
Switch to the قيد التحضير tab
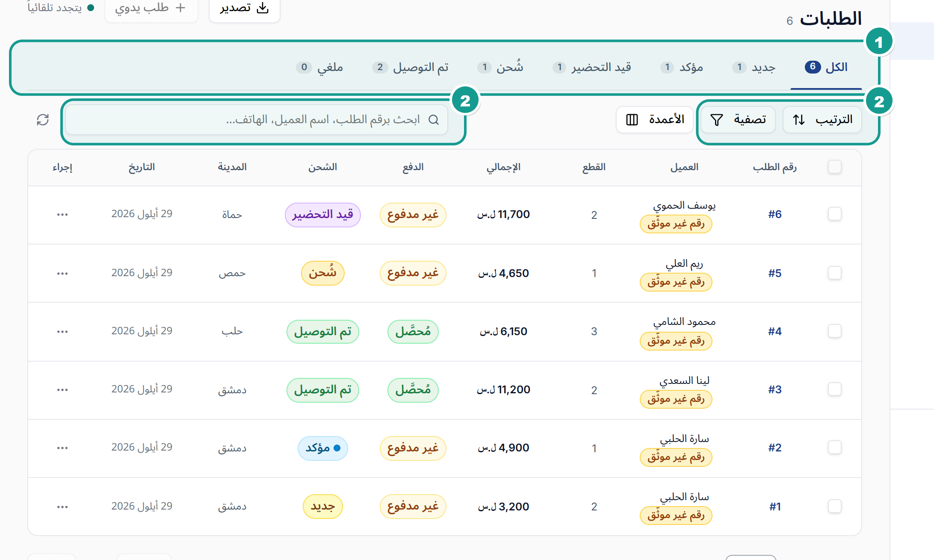click(591, 68)
